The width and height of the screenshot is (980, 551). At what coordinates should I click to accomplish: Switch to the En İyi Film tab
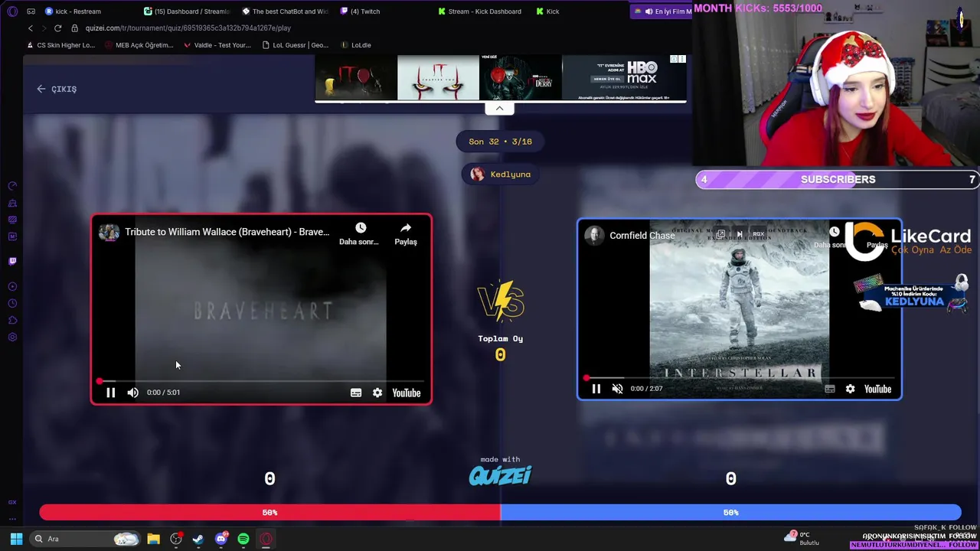pos(662,11)
